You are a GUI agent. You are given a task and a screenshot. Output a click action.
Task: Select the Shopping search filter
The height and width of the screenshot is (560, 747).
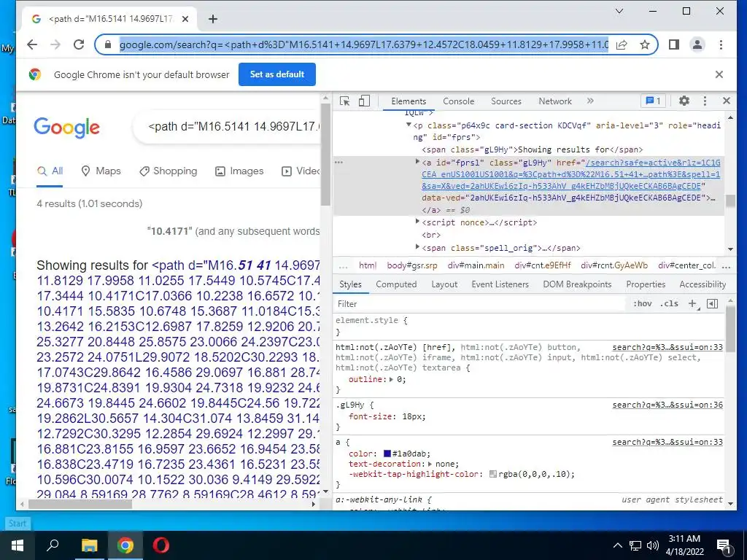tap(168, 171)
